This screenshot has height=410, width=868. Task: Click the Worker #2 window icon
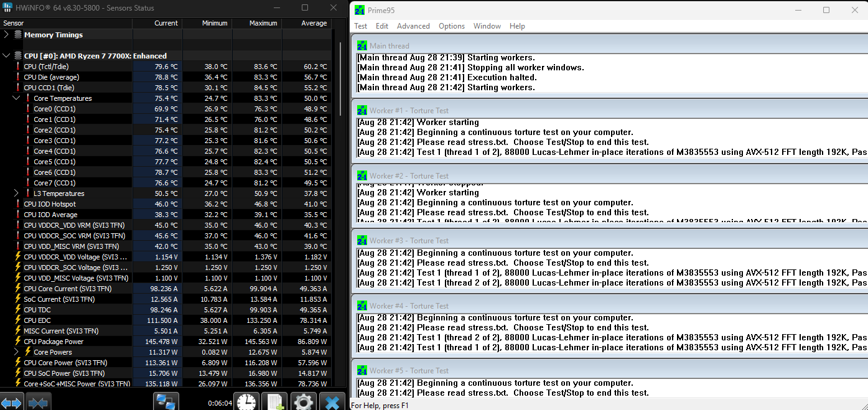362,175
